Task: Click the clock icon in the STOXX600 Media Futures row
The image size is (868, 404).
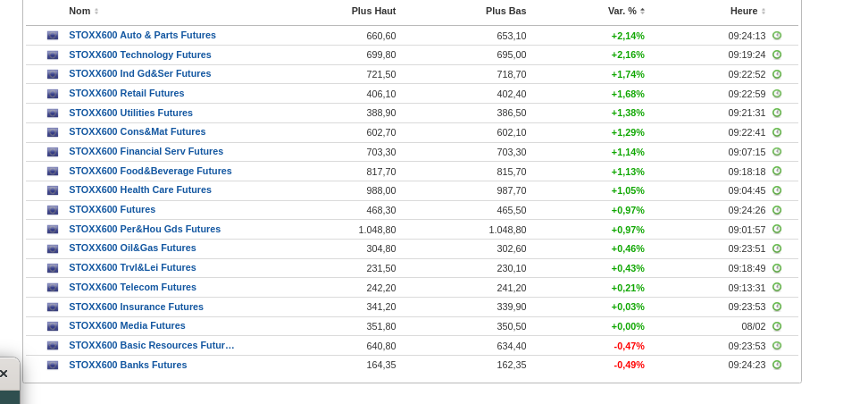Action: (777, 326)
